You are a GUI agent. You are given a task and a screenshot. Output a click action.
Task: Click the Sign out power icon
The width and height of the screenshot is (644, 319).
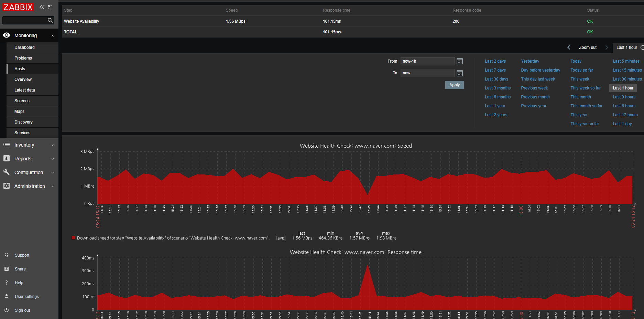6,310
